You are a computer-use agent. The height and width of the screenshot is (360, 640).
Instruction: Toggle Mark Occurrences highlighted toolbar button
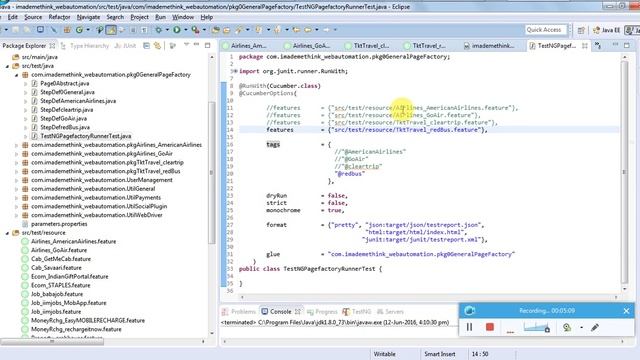coord(111,30)
